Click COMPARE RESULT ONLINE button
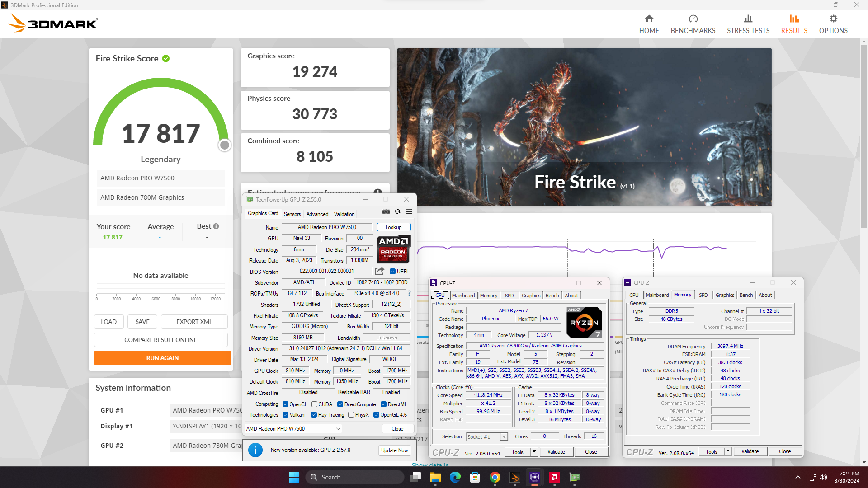Screen dimensions: 868x488 (x=160, y=340)
